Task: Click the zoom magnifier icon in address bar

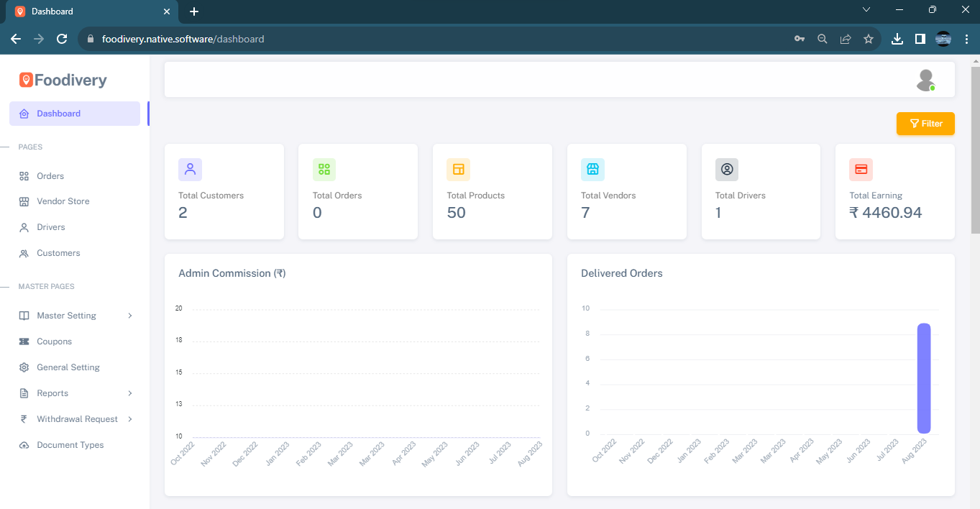Action: [823, 39]
